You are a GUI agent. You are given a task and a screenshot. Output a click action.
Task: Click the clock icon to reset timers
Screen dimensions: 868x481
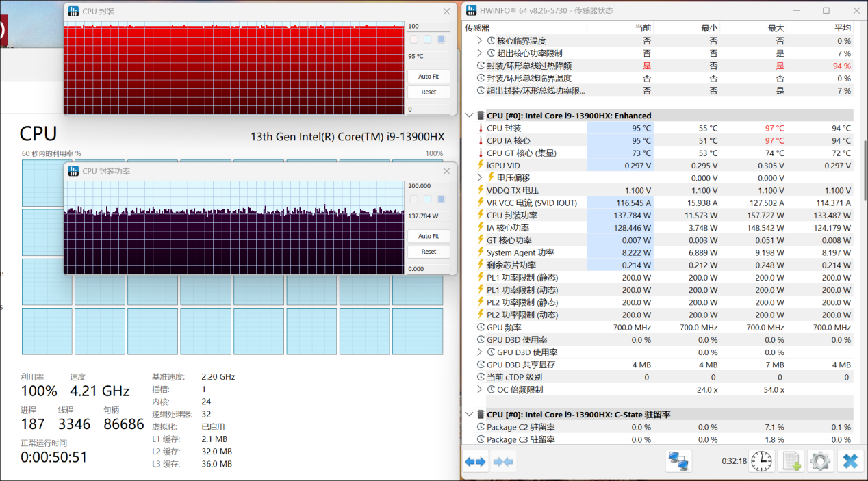[761, 461]
